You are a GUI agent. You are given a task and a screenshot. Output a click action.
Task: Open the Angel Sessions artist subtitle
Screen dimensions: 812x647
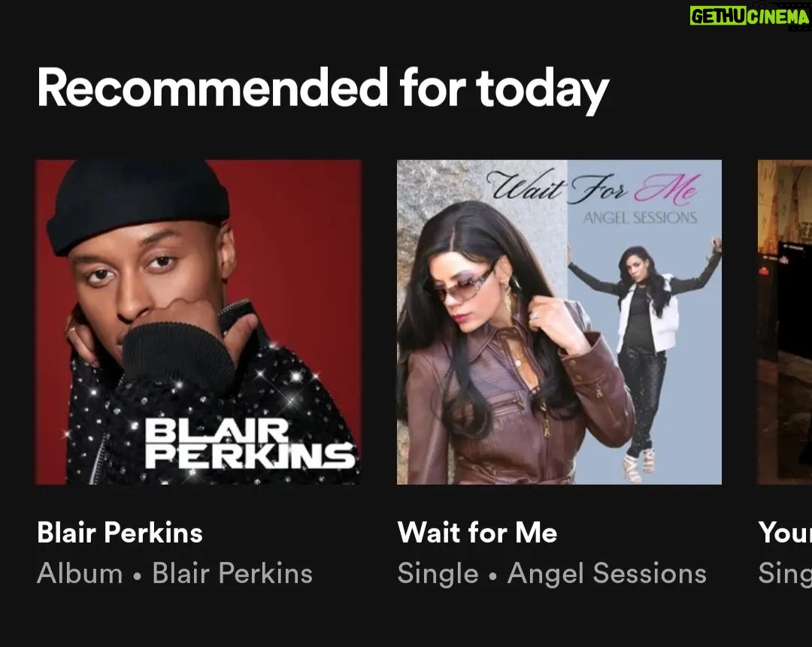pyautogui.click(x=607, y=573)
